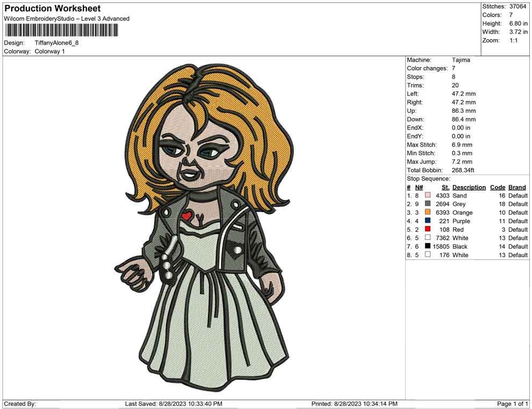532x409 pixels.
Task: Click the Min Stitch value '0.3 mm'
Action: (x=462, y=153)
